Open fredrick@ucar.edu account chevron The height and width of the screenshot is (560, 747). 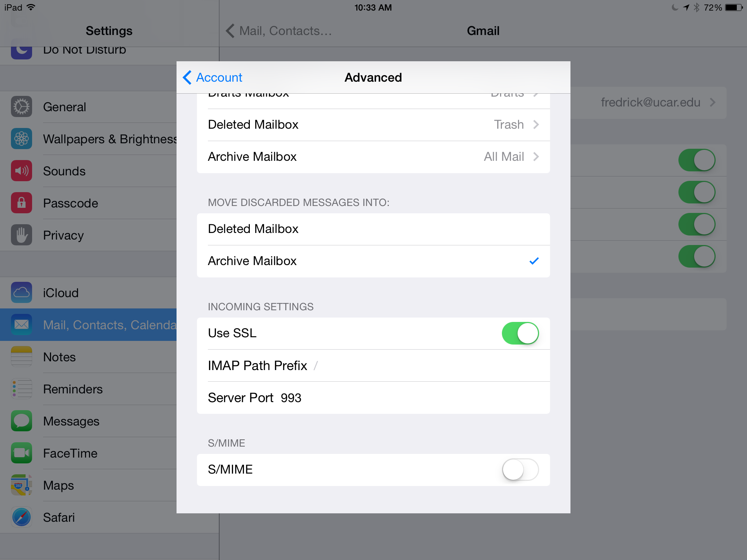tap(712, 102)
